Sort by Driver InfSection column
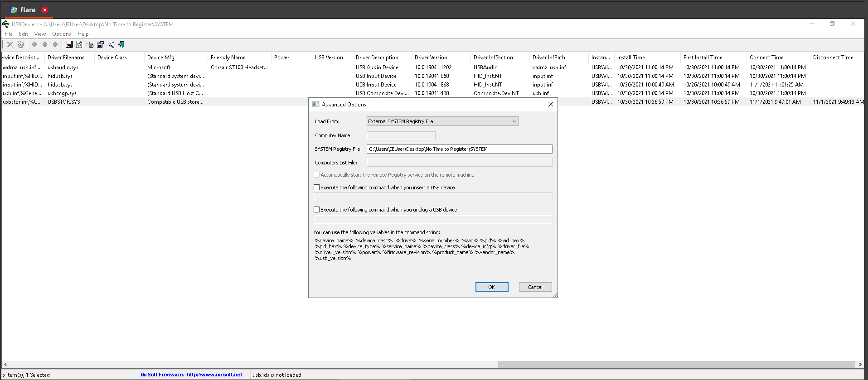The width and height of the screenshot is (868, 380). pyautogui.click(x=500, y=58)
